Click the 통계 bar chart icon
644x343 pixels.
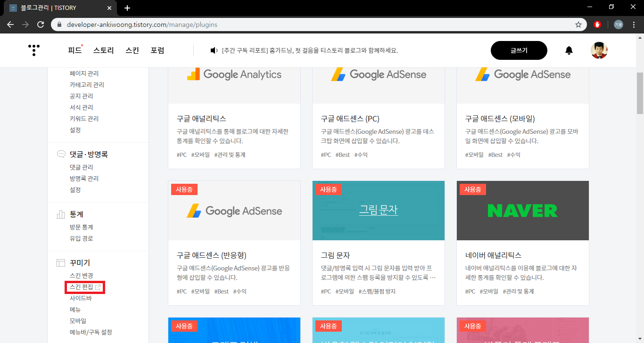[x=61, y=214]
